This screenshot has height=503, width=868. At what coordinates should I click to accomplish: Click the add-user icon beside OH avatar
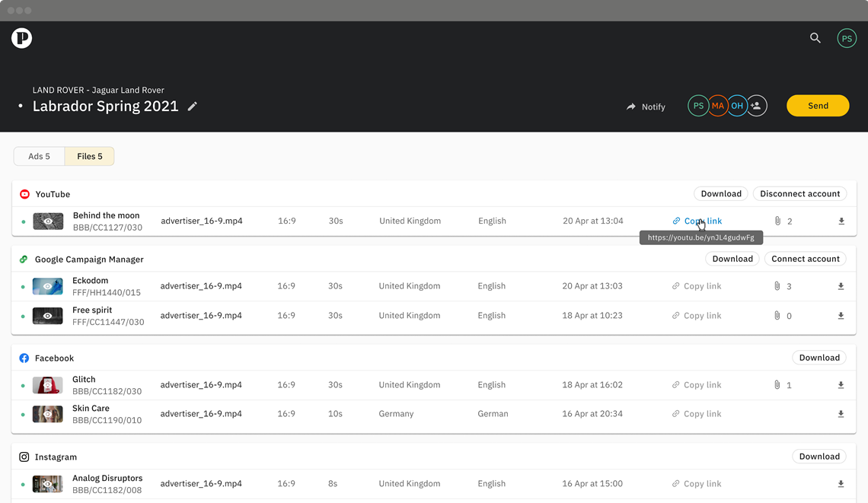tap(756, 106)
